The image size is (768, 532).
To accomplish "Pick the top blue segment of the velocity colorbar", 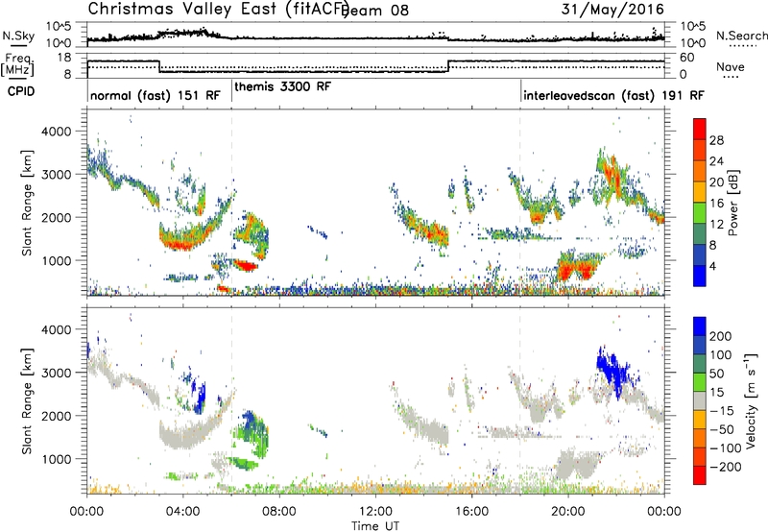I will pyautogui.click(x=700, y=326).
